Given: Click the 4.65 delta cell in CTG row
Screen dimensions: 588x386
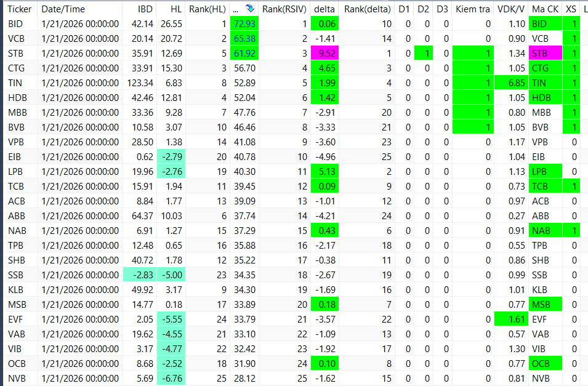Looking at the screenshot, I should pyautogui.click(x=324, y=68).
